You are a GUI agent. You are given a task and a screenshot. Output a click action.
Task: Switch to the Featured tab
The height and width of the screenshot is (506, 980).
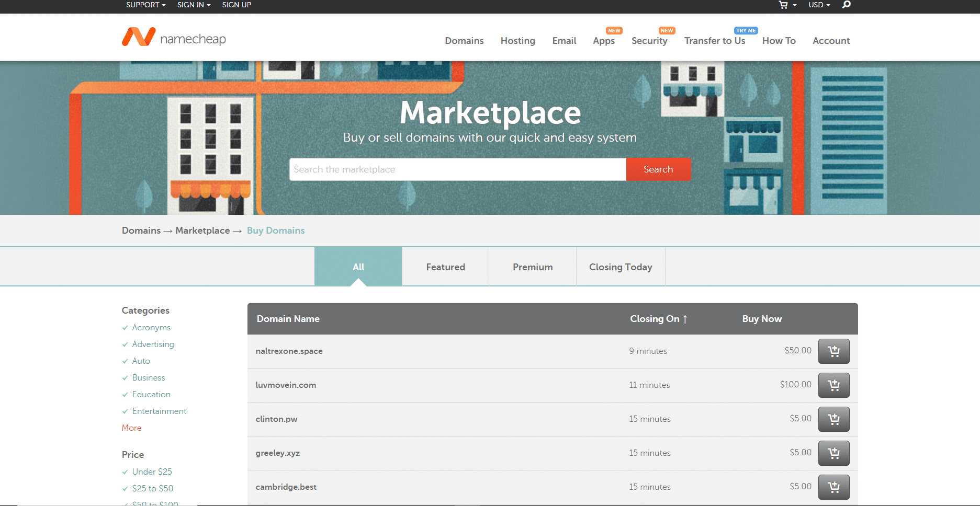click(446, 267)
